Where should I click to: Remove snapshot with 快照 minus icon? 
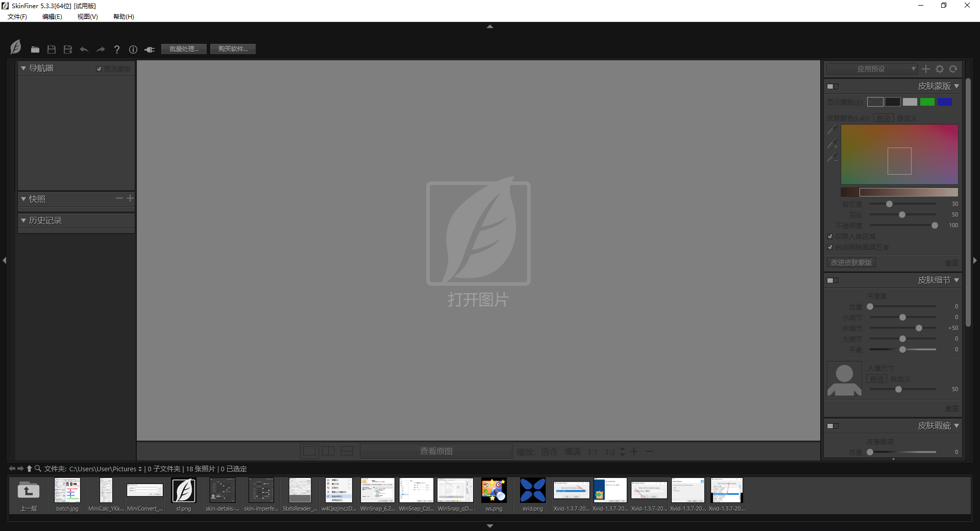coord(119,198)
